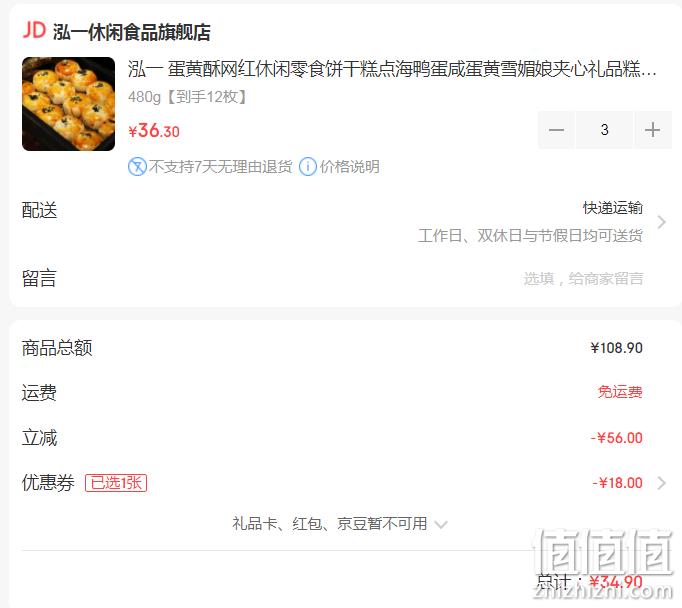Click the product title text

[x=392, y=69]
